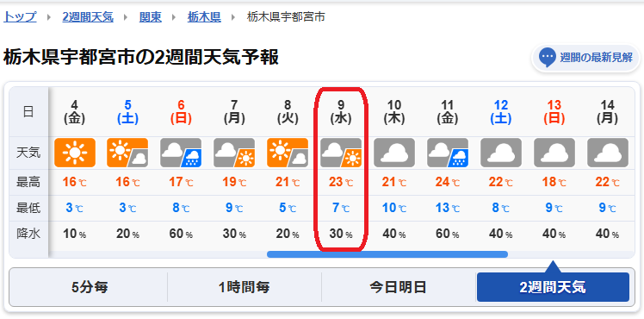
Task: Open the 2週間天気 breadcrumb link
Action: coord(88,17)
